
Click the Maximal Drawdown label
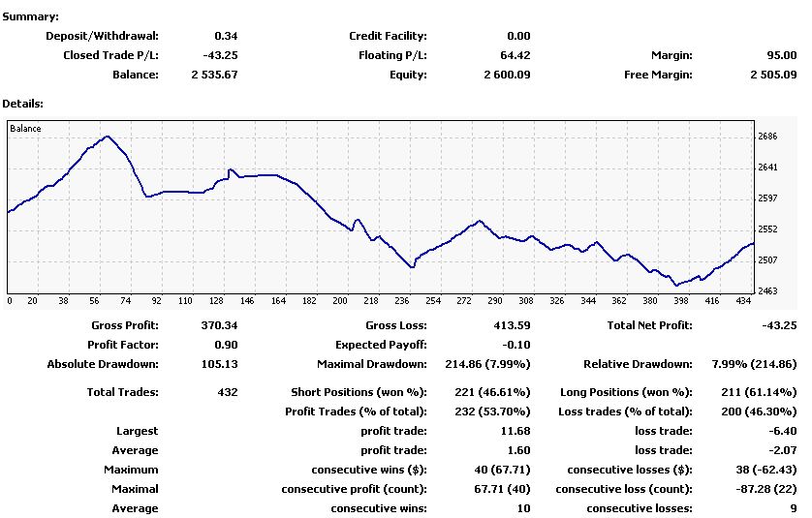pyautogui.click(x=371, y=364)
